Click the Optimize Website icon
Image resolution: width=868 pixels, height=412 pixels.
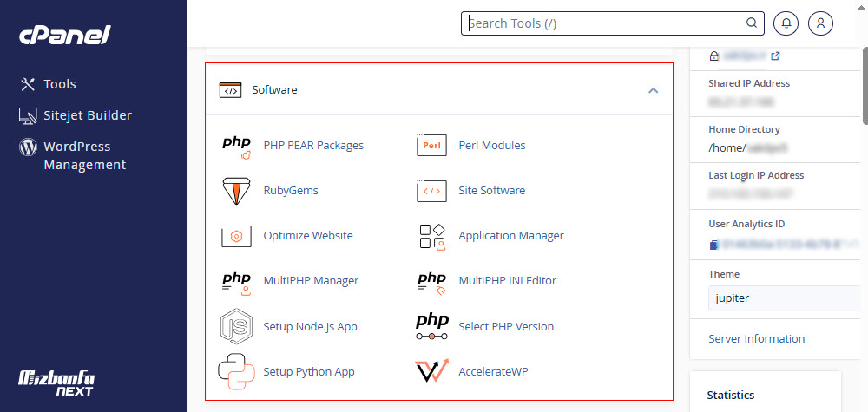pos(236,236)
